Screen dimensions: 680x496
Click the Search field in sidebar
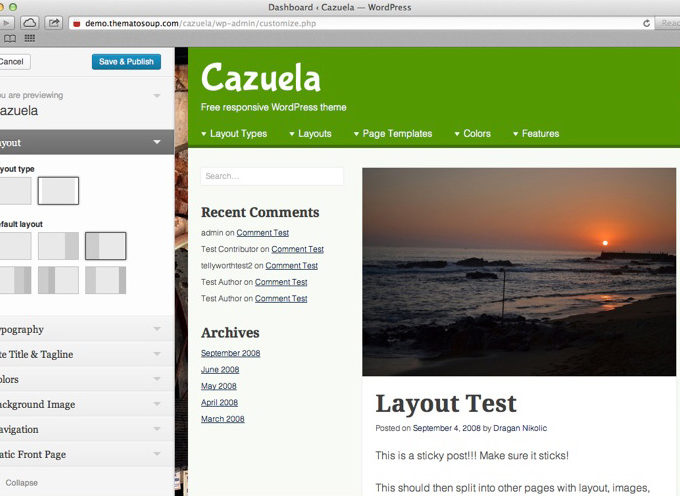point(271,176)
